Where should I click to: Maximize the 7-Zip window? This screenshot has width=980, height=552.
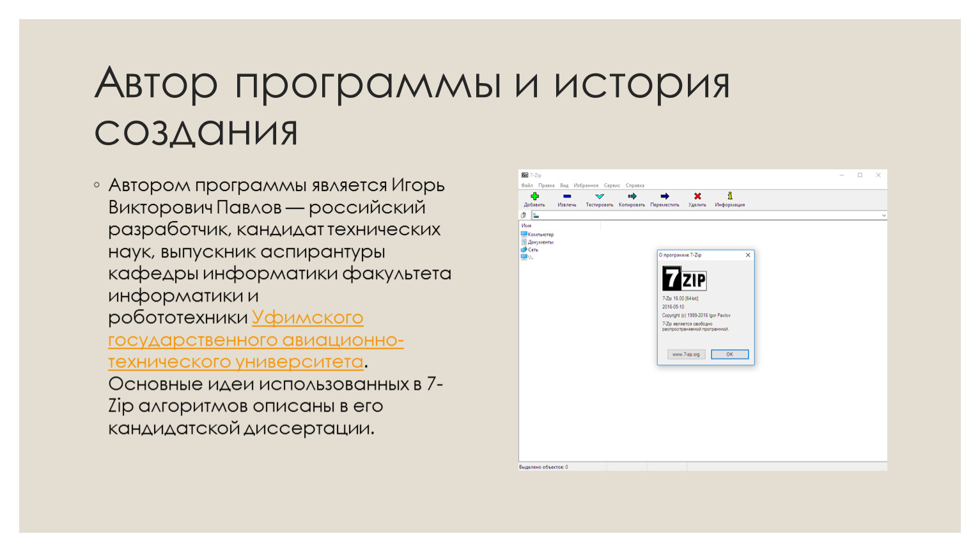(x=860, y=175)
